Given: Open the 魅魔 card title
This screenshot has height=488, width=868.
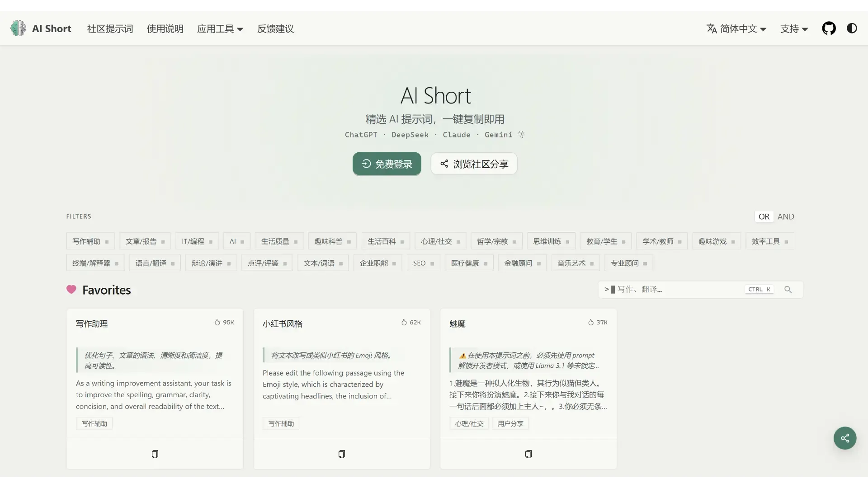Looking at the screenshot, I should (457, 324).
